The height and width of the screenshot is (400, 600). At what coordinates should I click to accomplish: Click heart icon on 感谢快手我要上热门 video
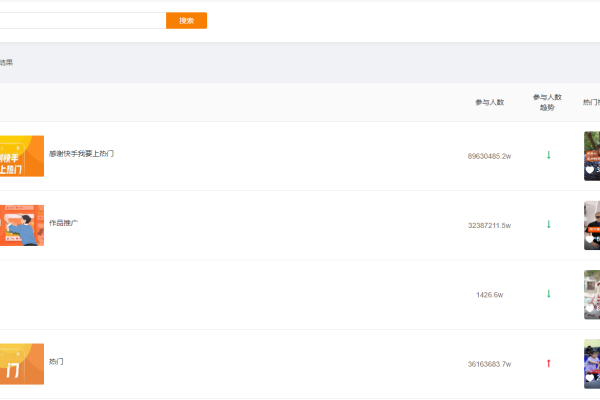590,171
